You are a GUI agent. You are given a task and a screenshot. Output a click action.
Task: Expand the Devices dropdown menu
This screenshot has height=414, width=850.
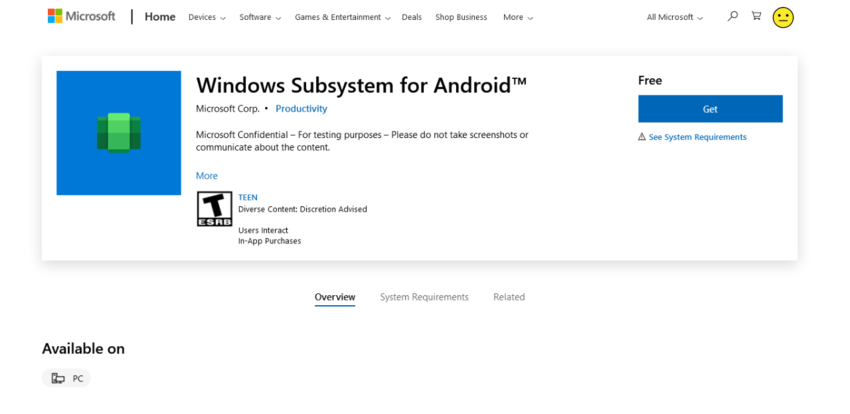tap(205, 17)
